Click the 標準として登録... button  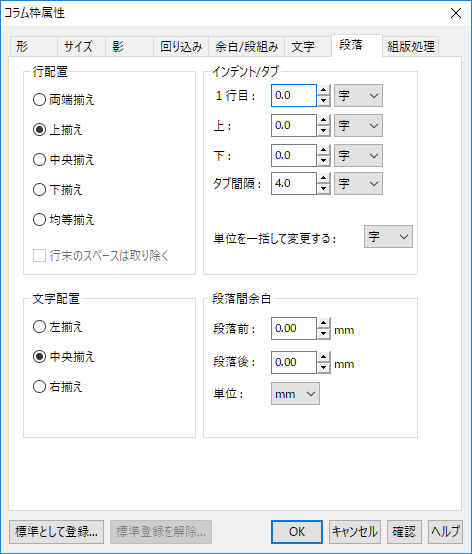click(x=57, y=532)
